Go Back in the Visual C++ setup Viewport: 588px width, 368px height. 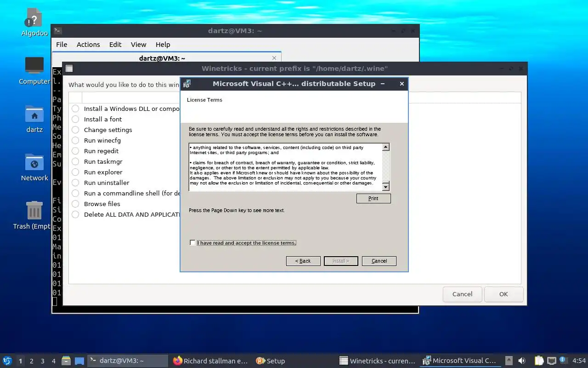(x=303, y=261)
